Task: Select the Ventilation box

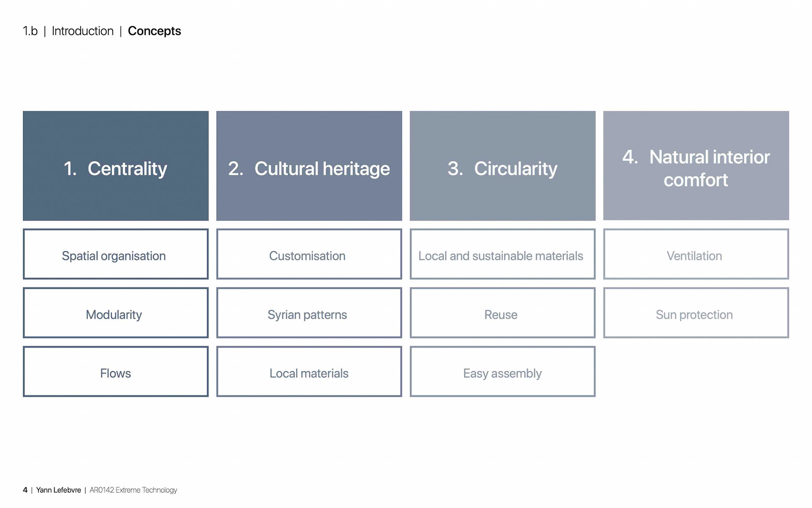Action: pos(696,254)
